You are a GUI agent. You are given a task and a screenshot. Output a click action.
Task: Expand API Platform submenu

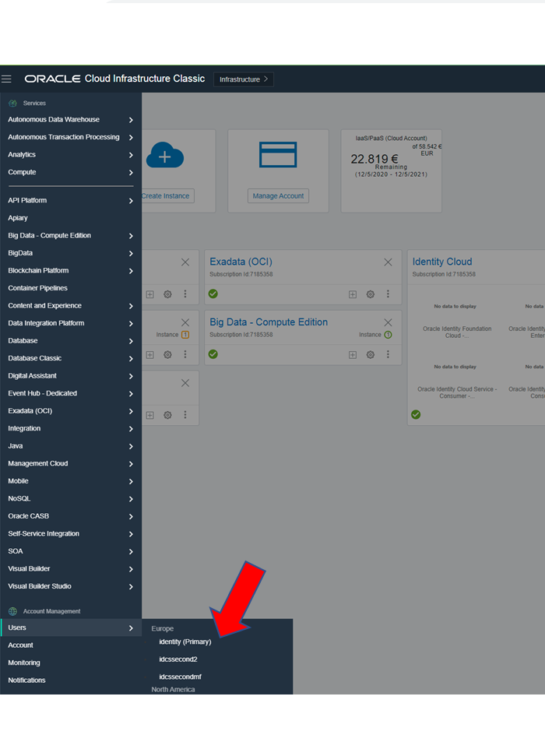point(131,201)
